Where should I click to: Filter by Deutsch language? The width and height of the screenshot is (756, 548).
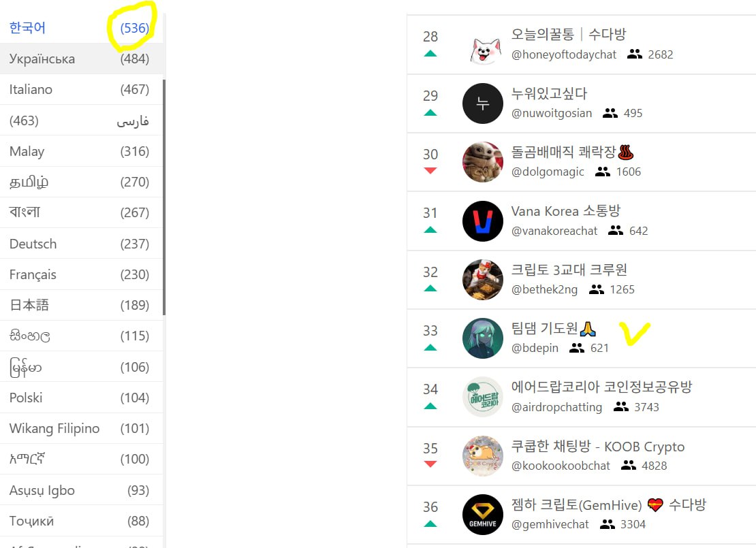pyautogui.click(x=81, y=244)
